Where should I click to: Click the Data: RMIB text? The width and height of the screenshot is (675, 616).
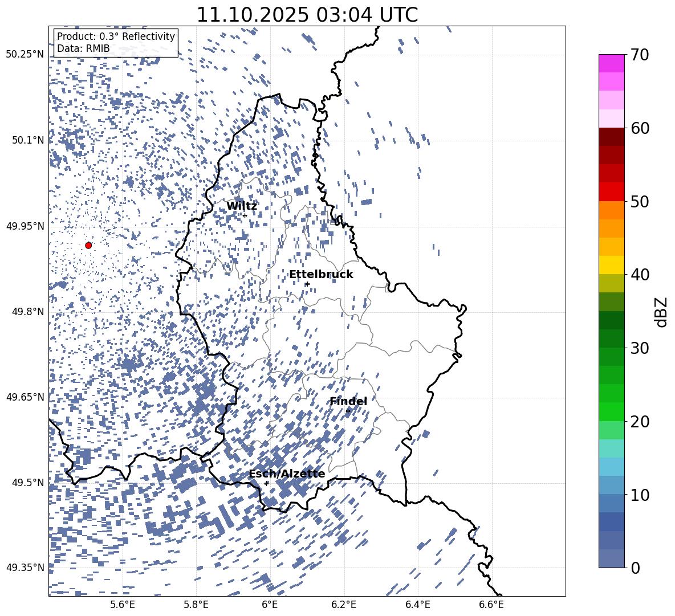[x=83, y=48]
